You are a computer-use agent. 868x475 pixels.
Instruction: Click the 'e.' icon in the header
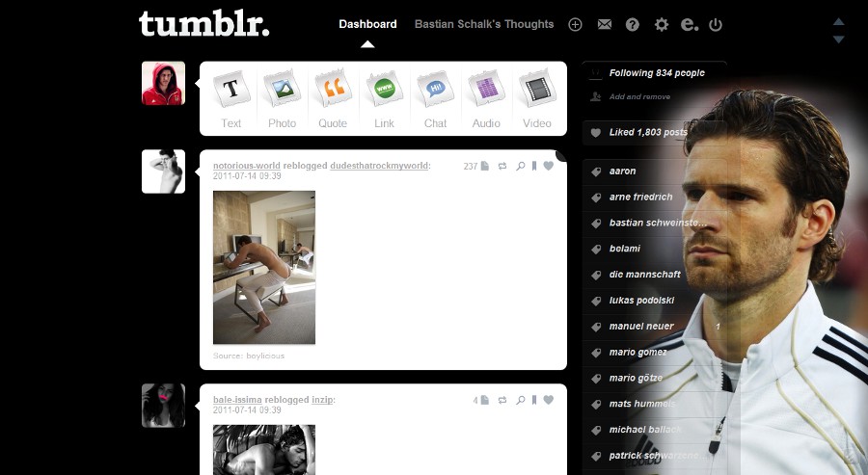coord(690,24)
